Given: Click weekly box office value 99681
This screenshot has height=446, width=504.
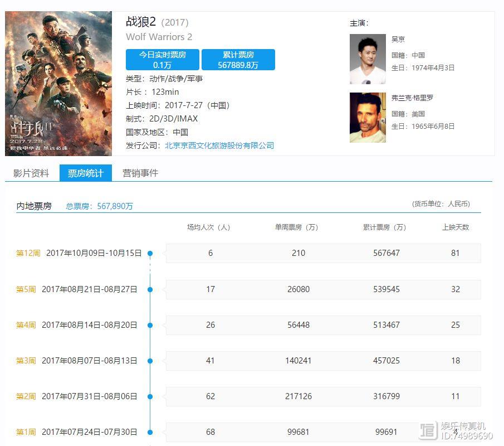Looking at the screenshot, I should click(299, 432).
